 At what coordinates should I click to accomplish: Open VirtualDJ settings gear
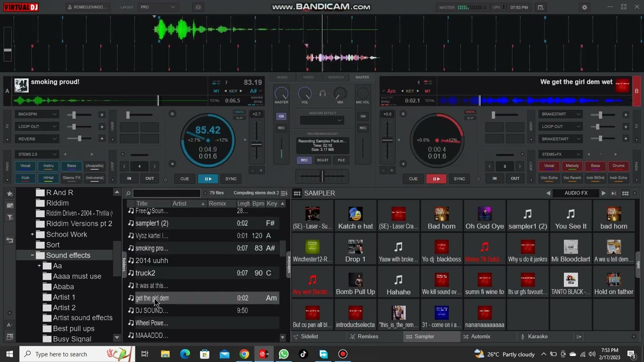584,8
